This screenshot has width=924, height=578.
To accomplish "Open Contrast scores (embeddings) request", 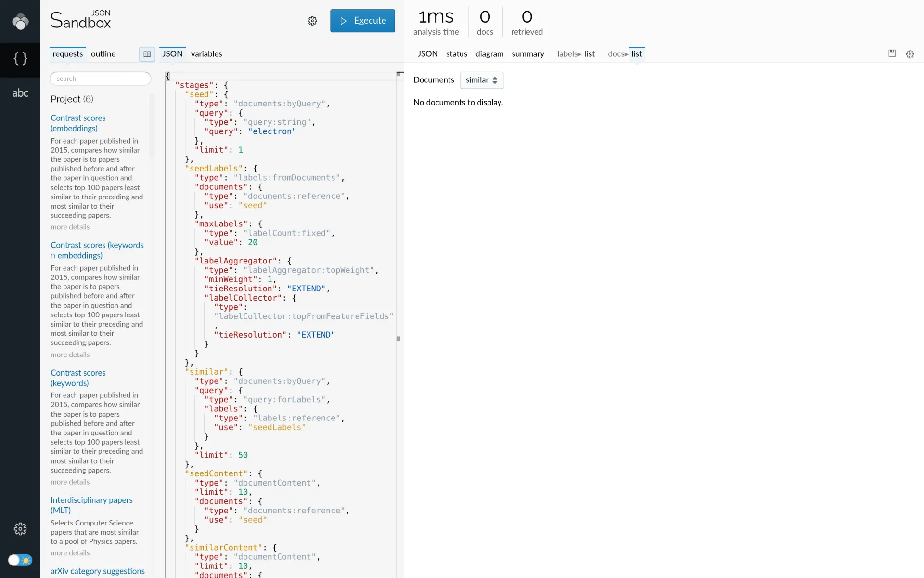I will pos(78,123).
